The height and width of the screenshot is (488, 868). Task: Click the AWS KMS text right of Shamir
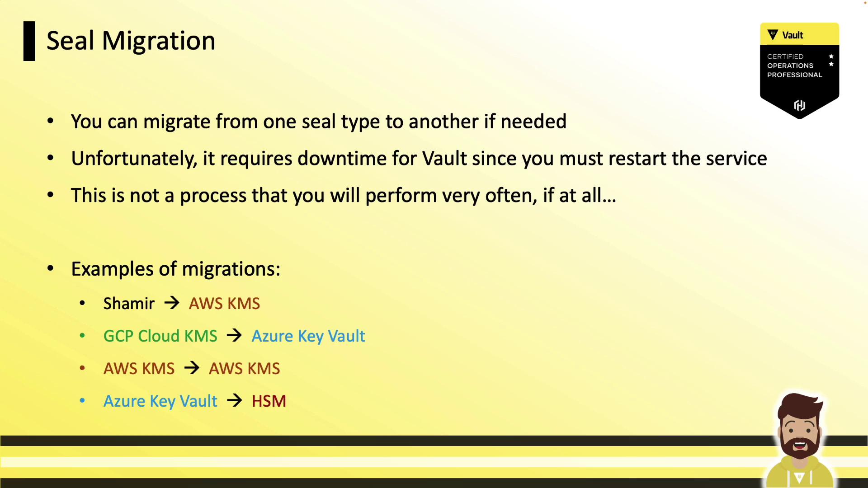pyautogui.click(x=224, y=304)
